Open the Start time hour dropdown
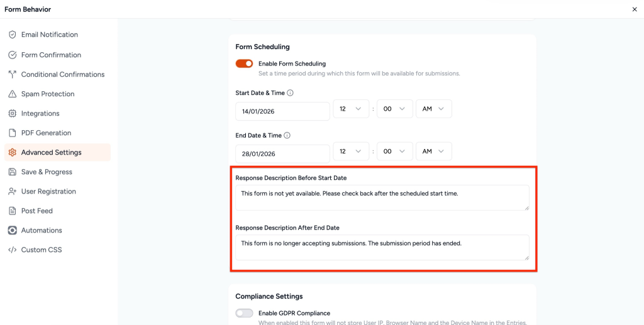 (x=350, y=109)
